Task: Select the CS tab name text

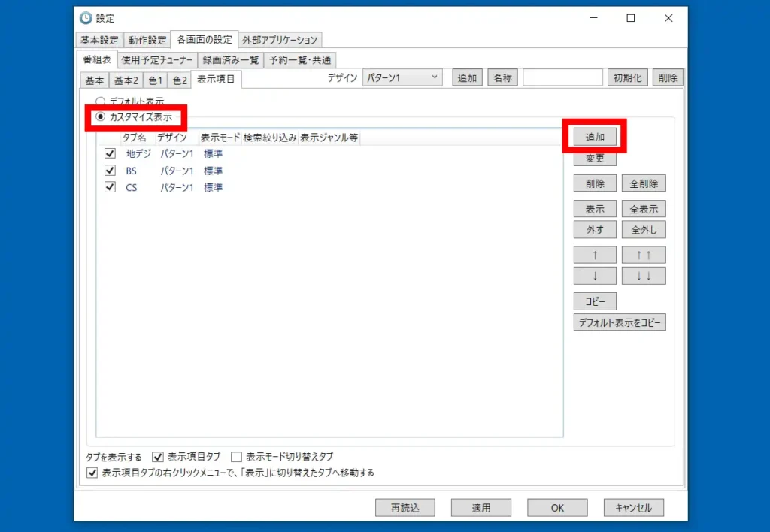Action: (131, 187)
